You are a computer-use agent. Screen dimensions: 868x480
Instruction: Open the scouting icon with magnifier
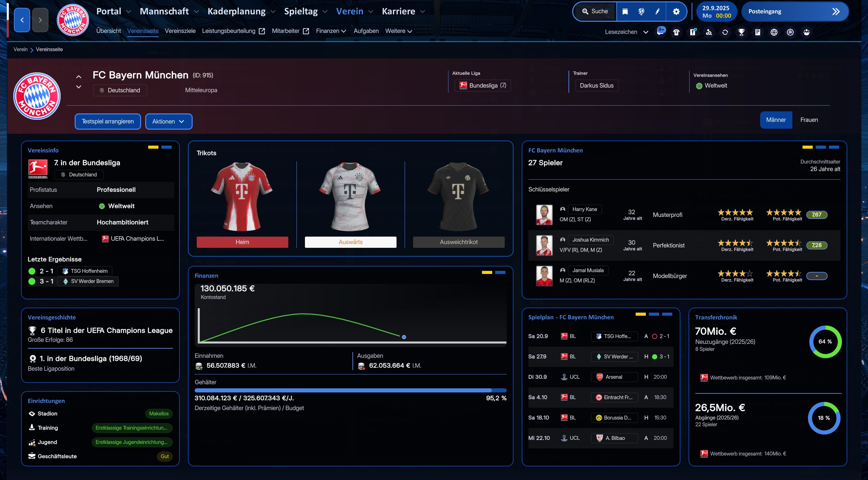tap(709, 32)
